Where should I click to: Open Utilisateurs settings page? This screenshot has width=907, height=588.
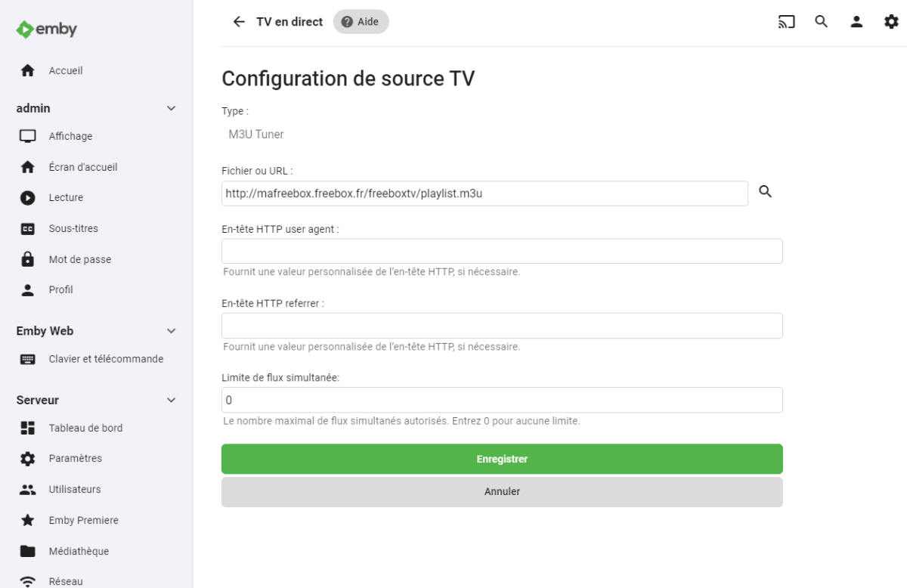pos(74,489)
